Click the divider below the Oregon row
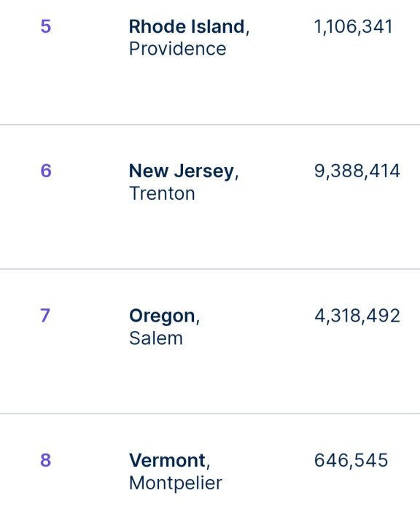This screenshot has height=525, width=420. coord(210,414)
